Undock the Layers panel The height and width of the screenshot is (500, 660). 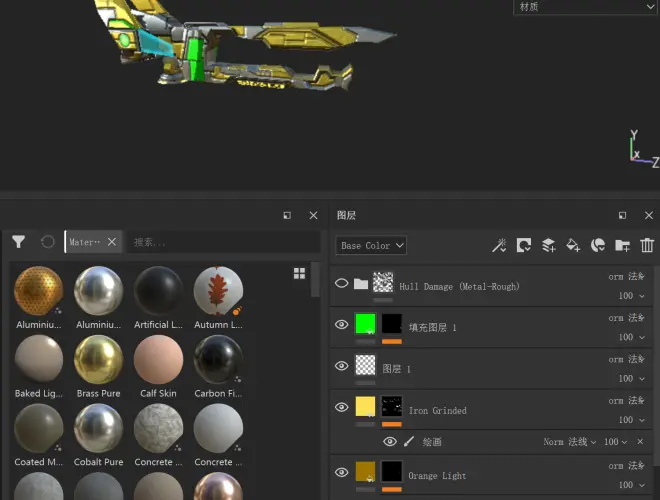pos(623,215)
